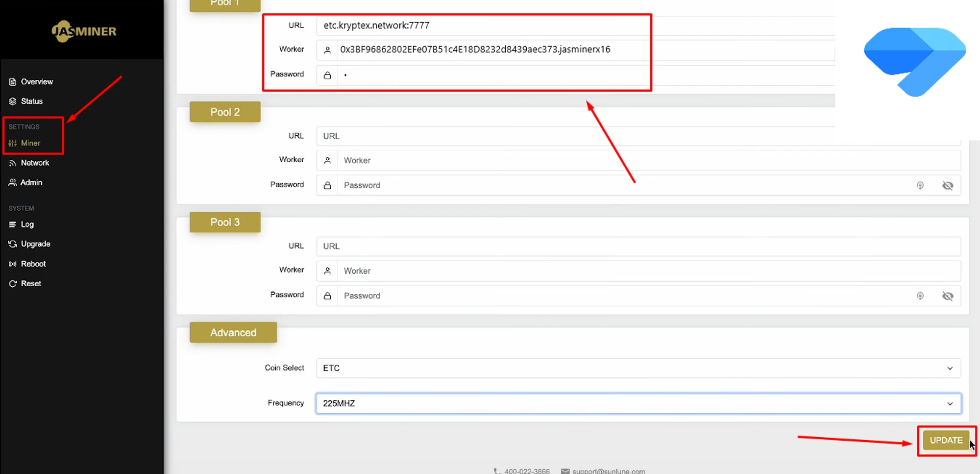Focus the Pool 2 Worker input field
Image resolution: width=980 pixels, height=474 pixels.
click(647, 160)
